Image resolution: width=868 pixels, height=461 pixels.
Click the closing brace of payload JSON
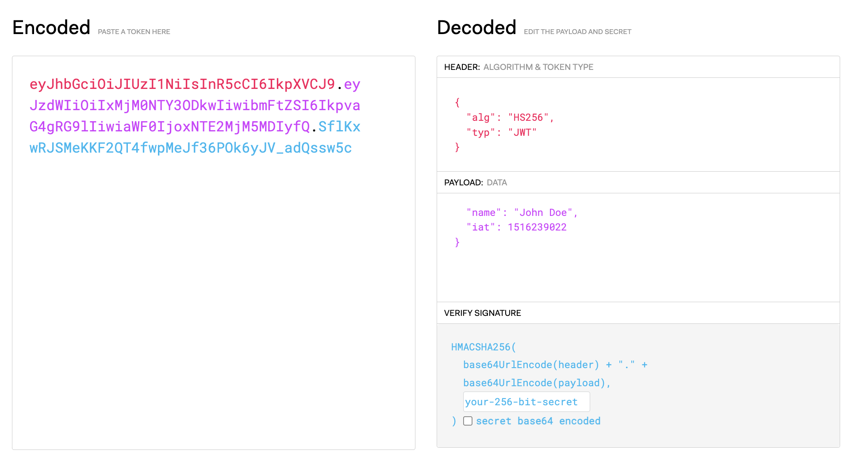coord(457,242)
